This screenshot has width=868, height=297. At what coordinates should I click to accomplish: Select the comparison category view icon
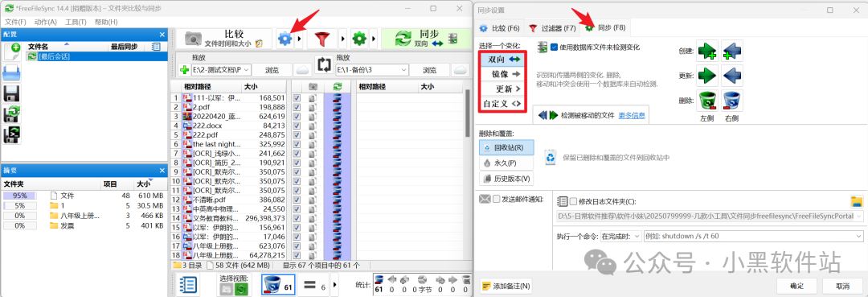[x=227, y=289]
